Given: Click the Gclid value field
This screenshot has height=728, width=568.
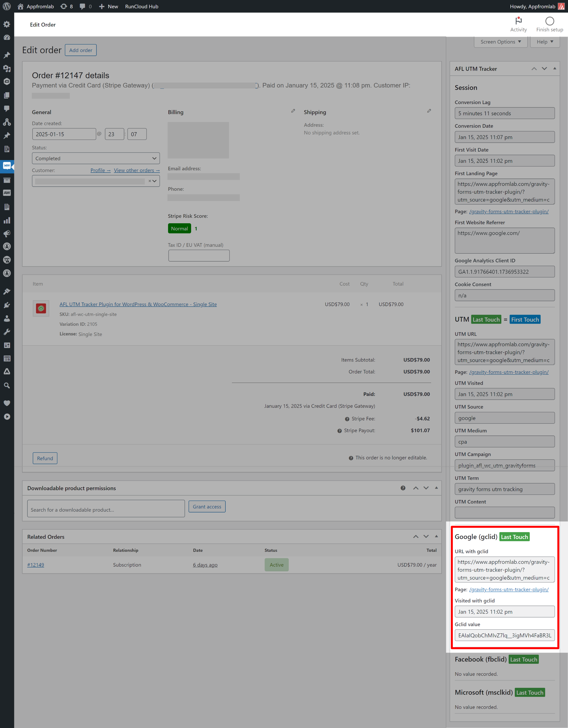Looking at the screenshot, I should 505,635.
